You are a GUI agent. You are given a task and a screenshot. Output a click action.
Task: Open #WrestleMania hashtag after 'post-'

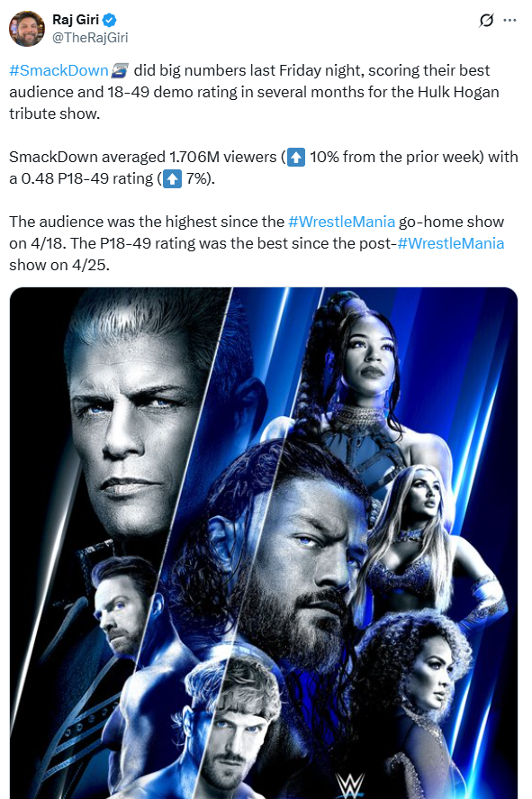[x=451, y=243]
